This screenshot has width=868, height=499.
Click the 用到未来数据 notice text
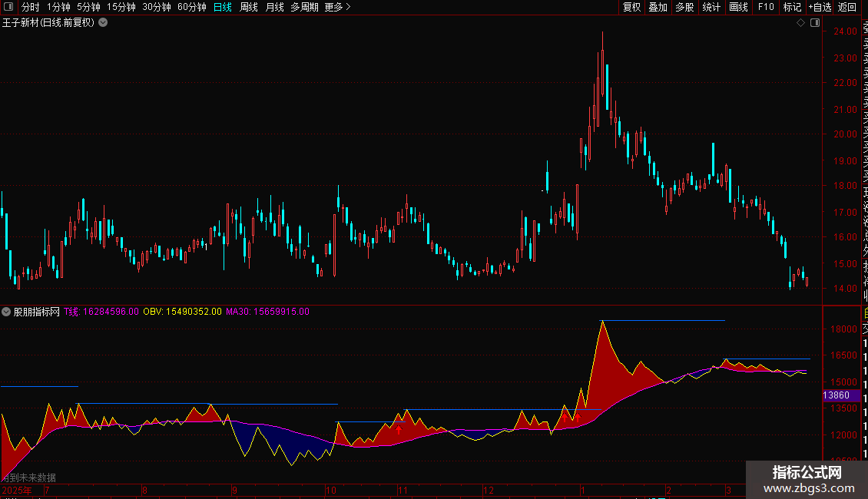(28, 478)
